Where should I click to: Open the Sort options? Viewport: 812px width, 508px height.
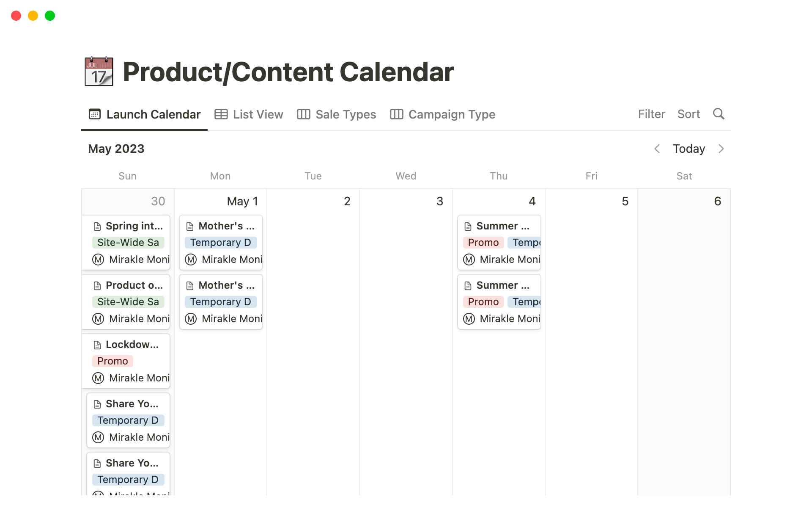(689, 114)
